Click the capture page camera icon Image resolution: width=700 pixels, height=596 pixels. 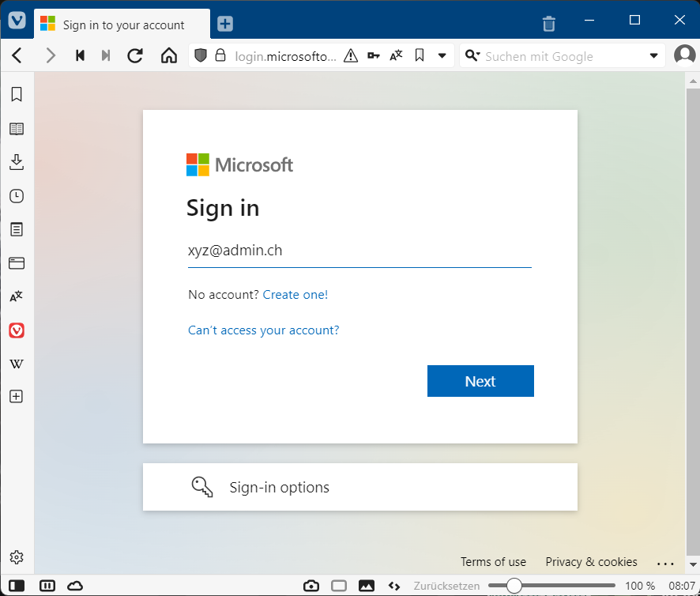(311, 586)
